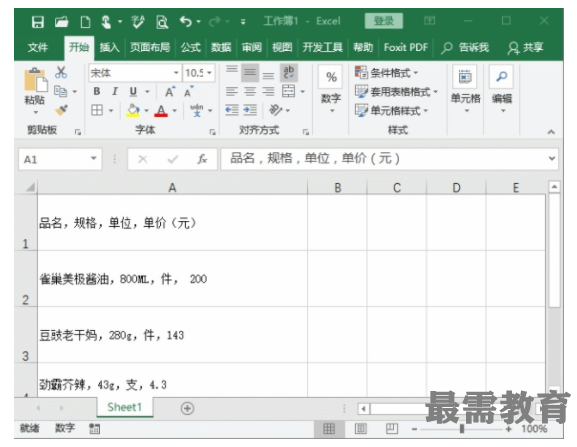The height and width of the screenshot is (447, 577).
Task: Click the Paste clipboard icon
Action: pos(35,80)
